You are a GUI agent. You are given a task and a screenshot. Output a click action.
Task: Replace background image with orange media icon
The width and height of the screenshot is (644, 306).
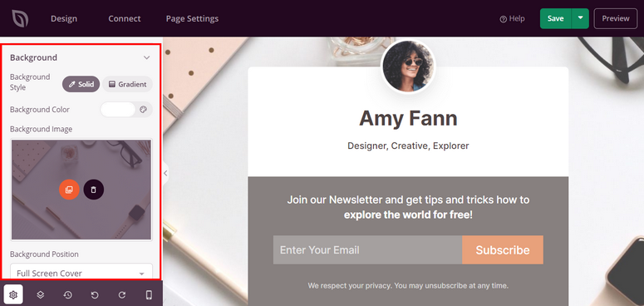pyautogui.click(x=69, y=190)
